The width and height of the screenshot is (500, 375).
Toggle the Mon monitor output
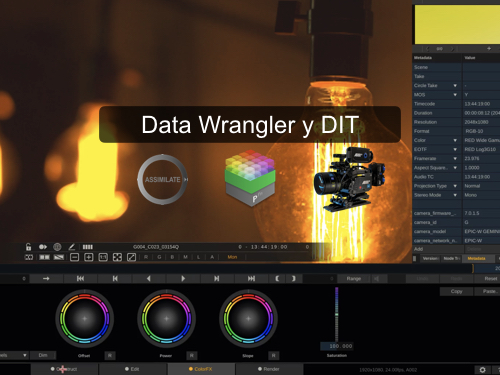[x=232, y=257]
